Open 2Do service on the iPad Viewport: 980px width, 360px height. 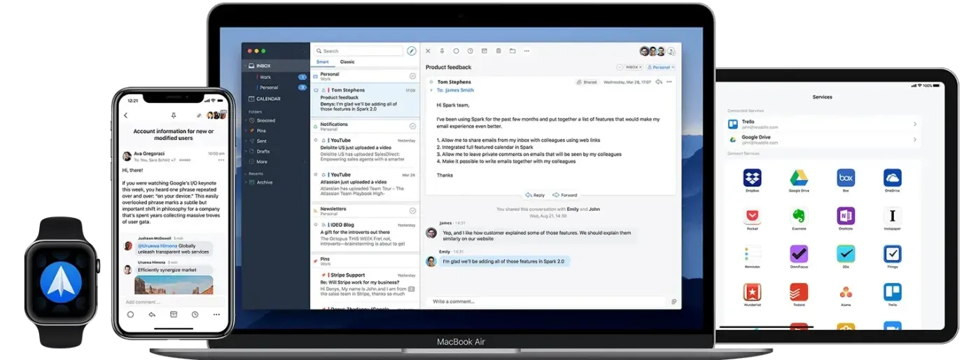tap(846, 254)
